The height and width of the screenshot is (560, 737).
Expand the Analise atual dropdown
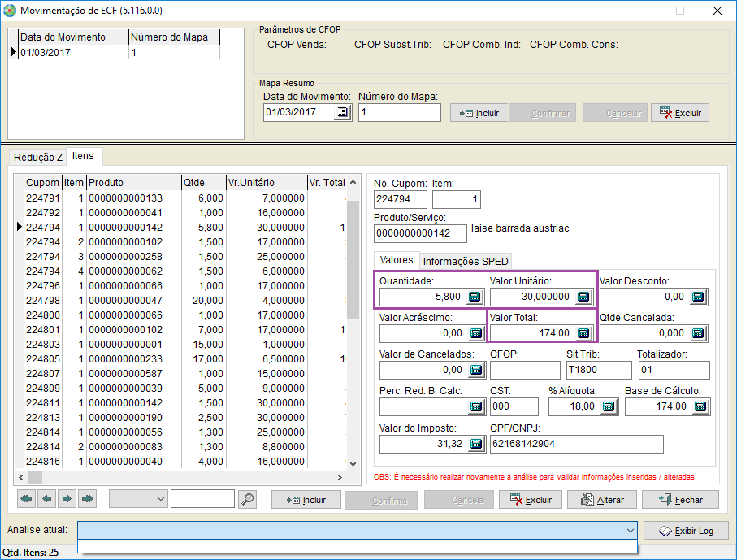pos(630,531)
